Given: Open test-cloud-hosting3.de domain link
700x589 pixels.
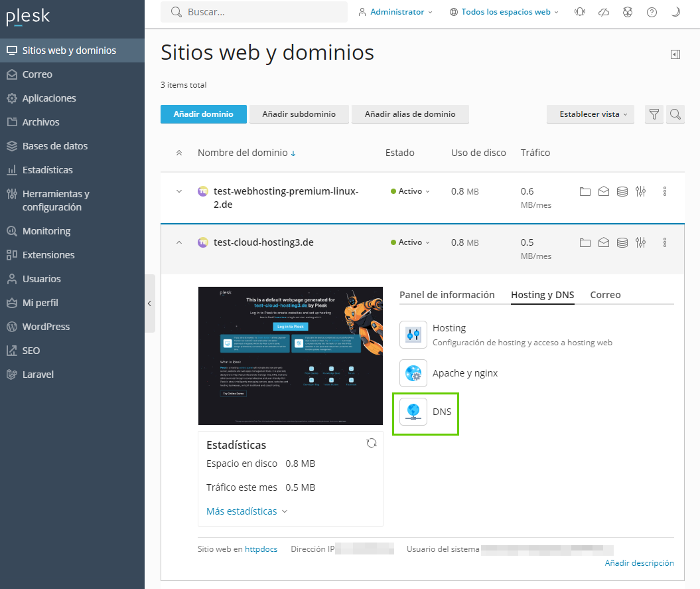Looking at the screenshot, I should click(263, 242).
